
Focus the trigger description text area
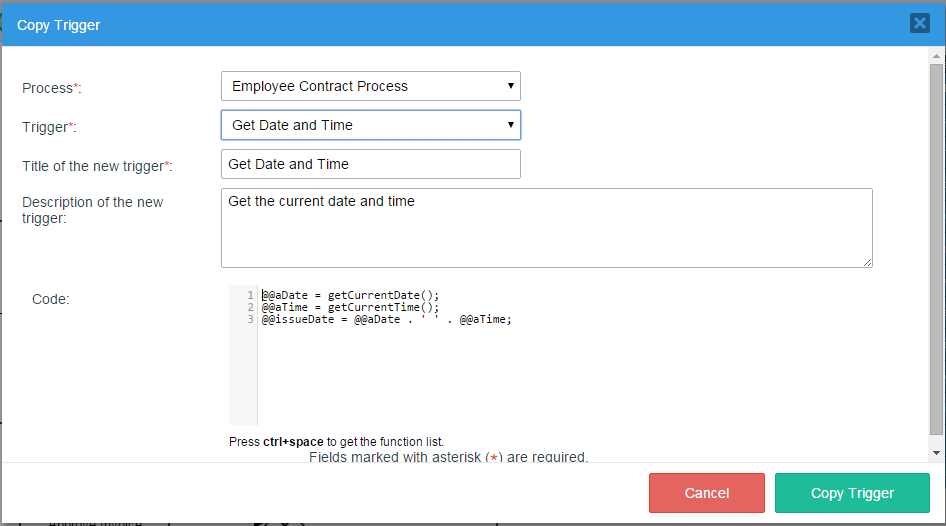[x=546, y=228]
